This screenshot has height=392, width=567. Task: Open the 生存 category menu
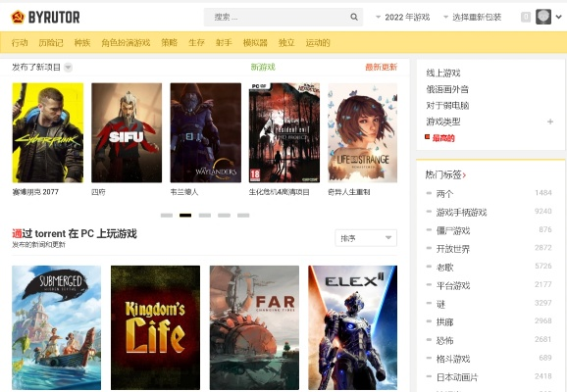[197, 43]
